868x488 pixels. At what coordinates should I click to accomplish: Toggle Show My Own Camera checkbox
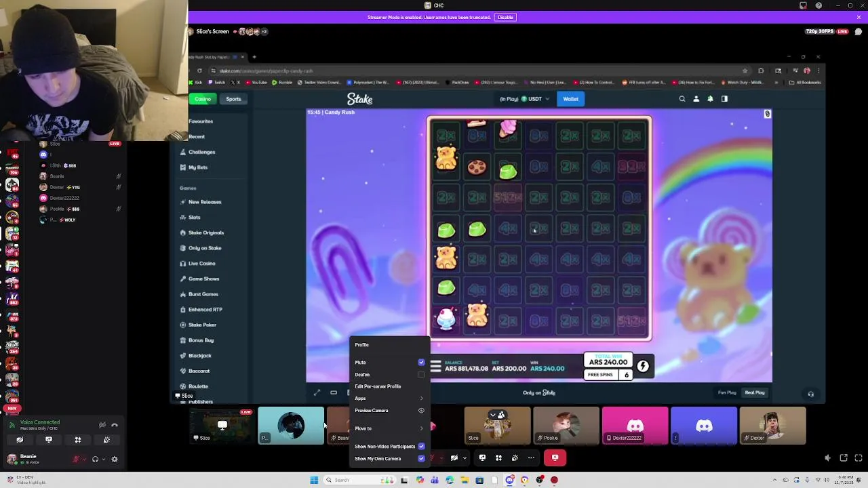(x=421, y=459)
